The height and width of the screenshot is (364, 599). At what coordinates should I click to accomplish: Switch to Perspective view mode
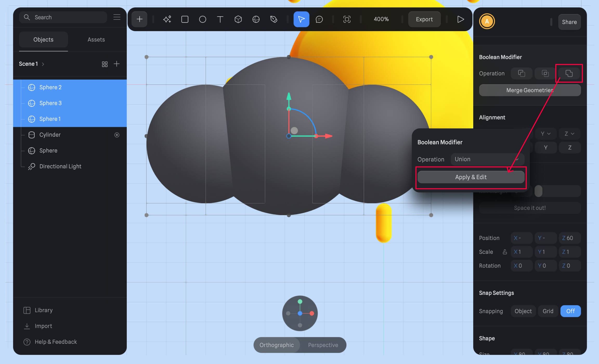[x=323, y=345]
